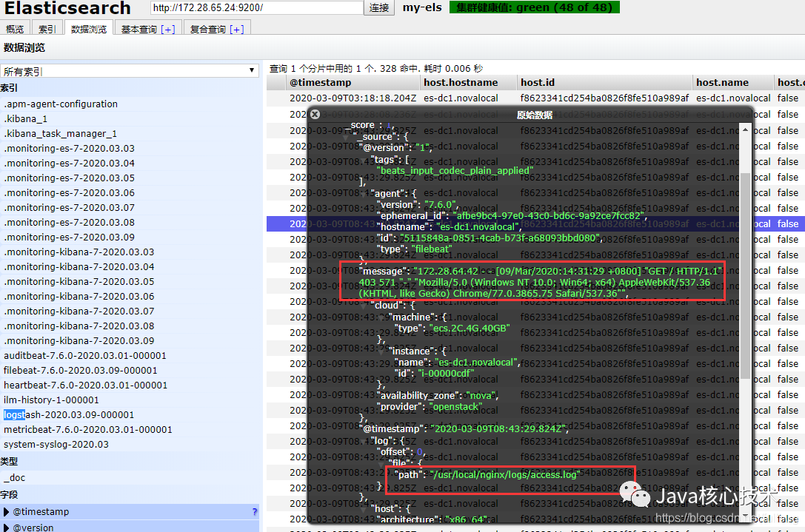Close the 原始数据 raw data popup
Screen dimensions: 805x532
315,115
